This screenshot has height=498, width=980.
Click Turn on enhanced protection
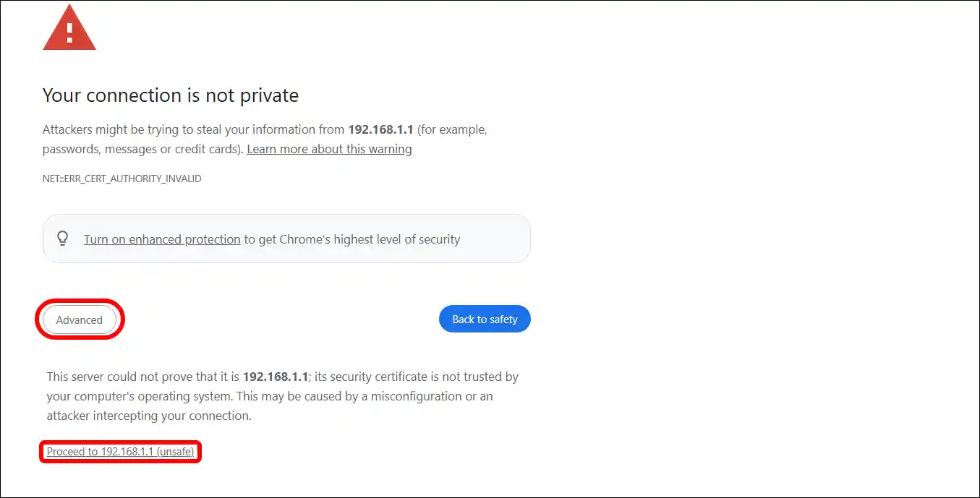pyautogui.click(x=162, y=239)
